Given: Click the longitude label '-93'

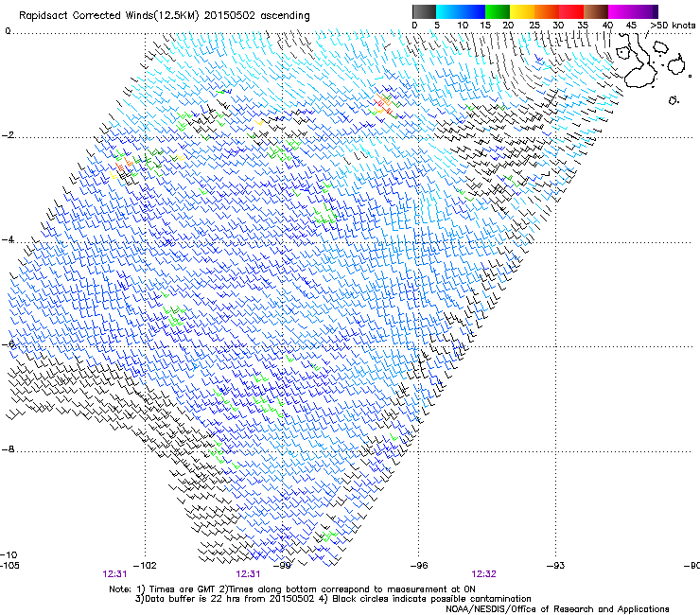Looking at the screenshot, I should point(555,566).
